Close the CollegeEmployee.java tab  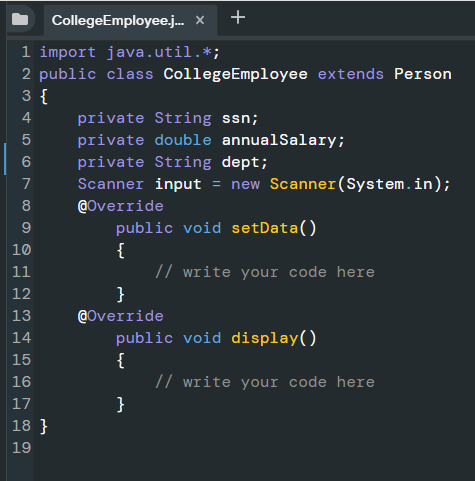pos(200,20)
